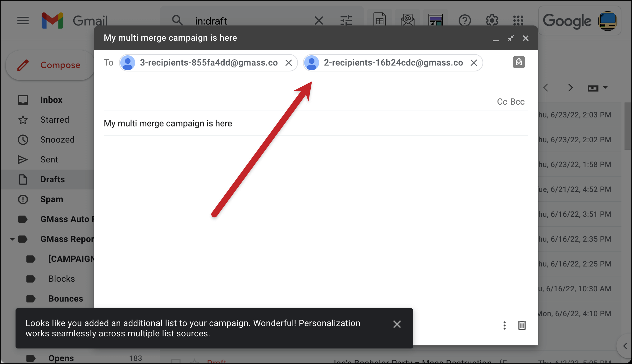Click the GMass icon in the To field
The width and height of the screenshot is (632, 364).
click(519, 62)
